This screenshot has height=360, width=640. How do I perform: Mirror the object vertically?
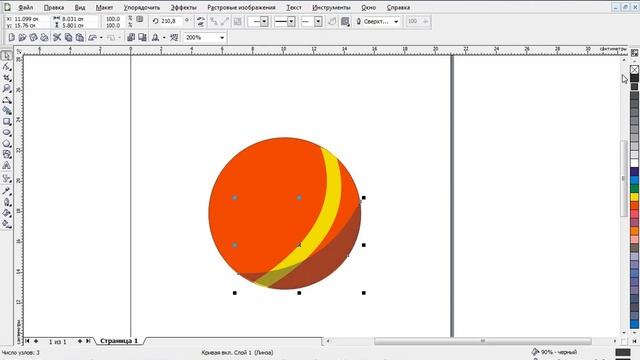pyautogui.click(x=200, y=24)
